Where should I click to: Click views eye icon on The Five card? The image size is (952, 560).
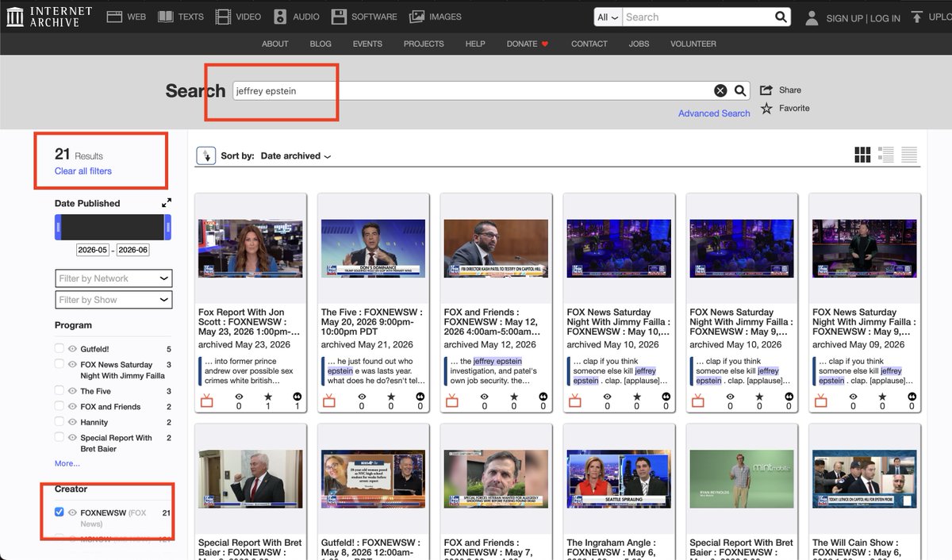coord(362,396)
